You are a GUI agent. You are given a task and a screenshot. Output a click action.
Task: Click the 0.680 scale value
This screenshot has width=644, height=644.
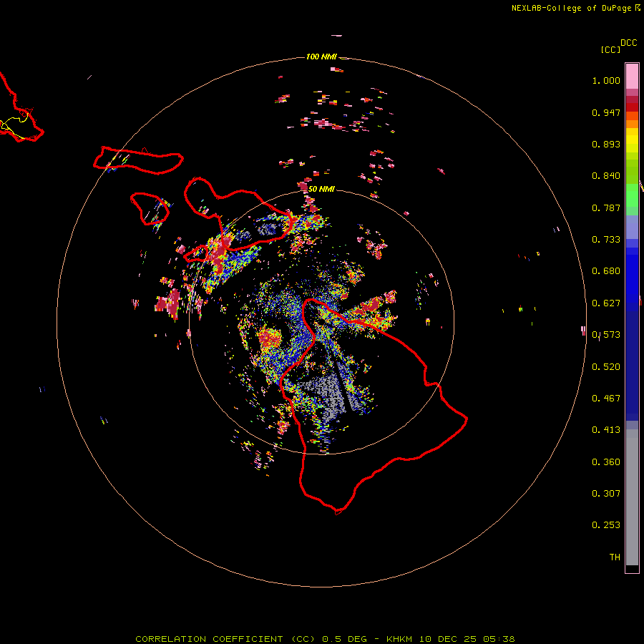pyautogui.click(x=606, y=271)
